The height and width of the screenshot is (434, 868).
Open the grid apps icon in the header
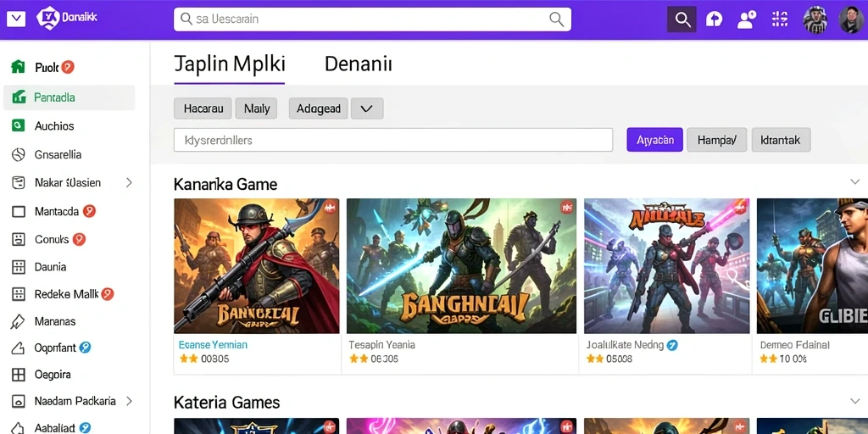[780, 19]
